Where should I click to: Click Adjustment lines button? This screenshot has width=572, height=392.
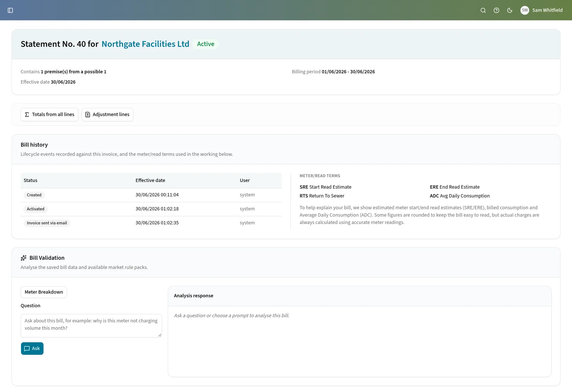pyautogui.click(x=107, y=114)
